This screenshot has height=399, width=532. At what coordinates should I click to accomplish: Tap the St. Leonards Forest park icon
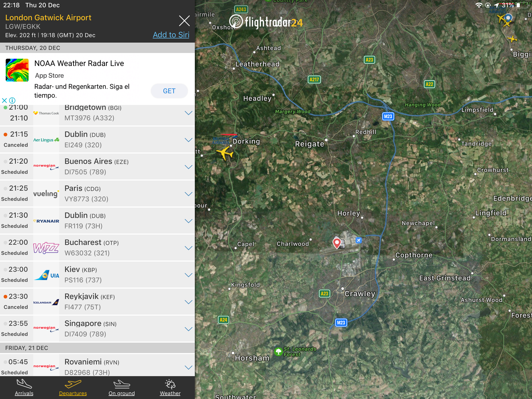pos(278,352)
